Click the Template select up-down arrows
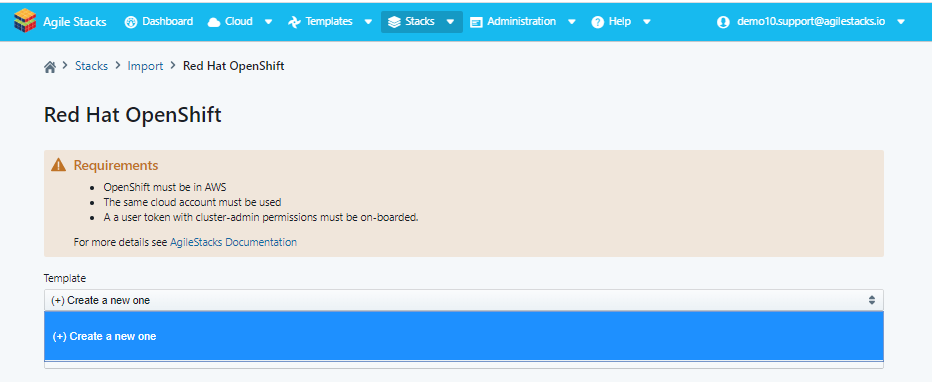The image size is (932, 382). tap(871, 300)
